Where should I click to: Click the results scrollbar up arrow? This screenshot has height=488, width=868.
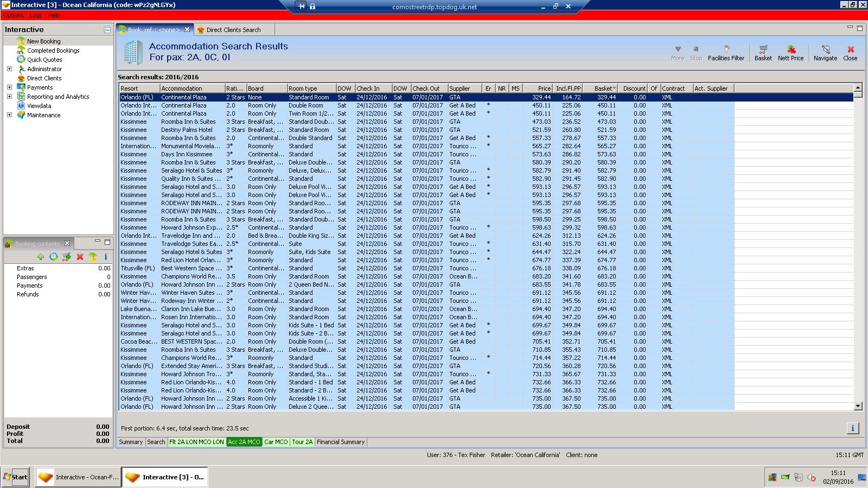tap(858, 88)
